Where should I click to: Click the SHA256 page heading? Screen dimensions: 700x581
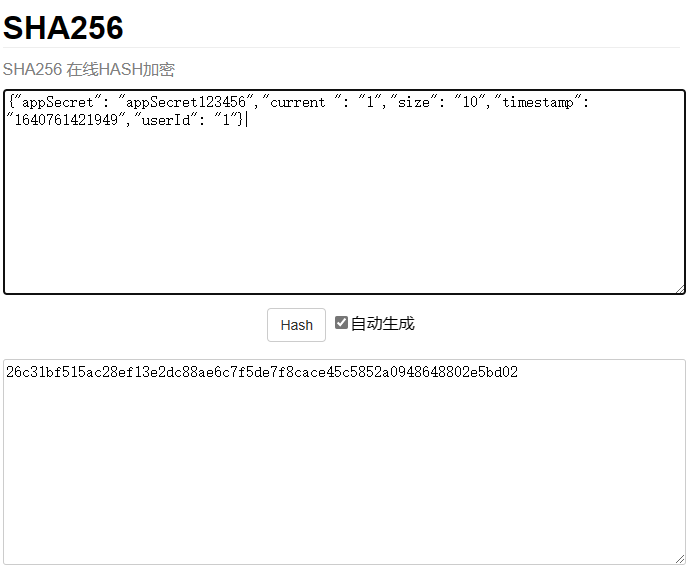coord(63,28)
